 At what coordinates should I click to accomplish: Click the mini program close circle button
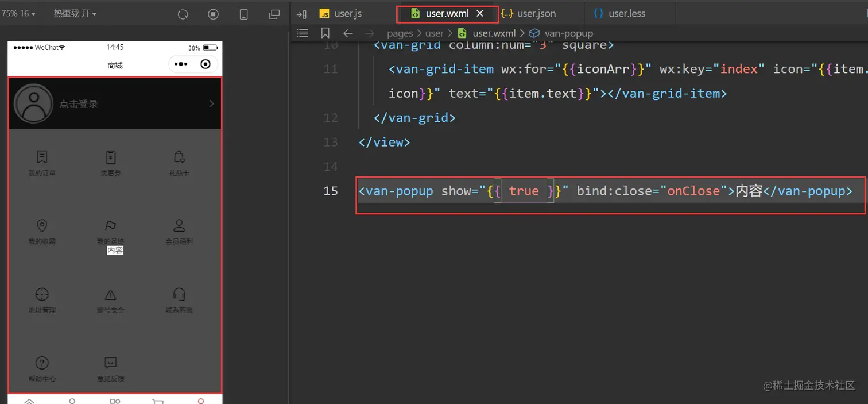[206, 64]
